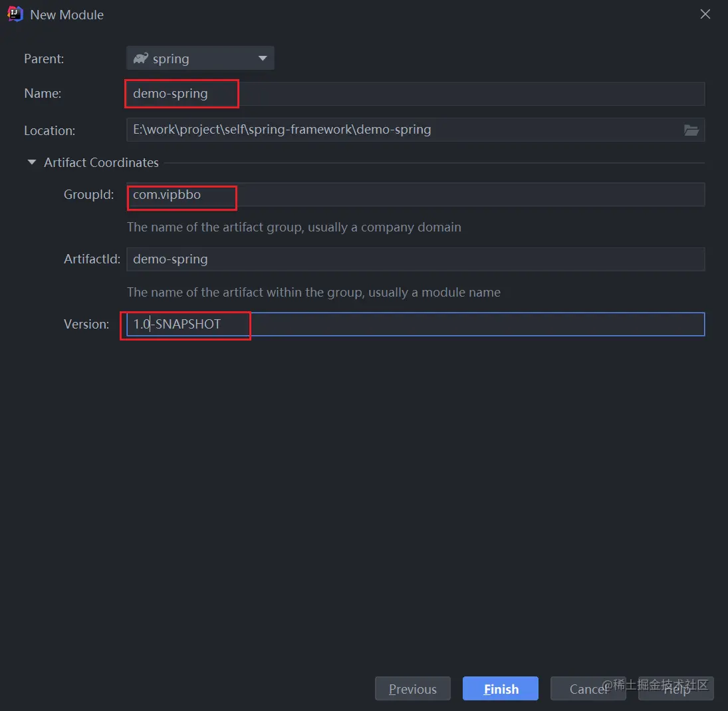This screenshot has height=711, width=728.
Task: Click the 'Parent:' label
Action: coord(44,59)
